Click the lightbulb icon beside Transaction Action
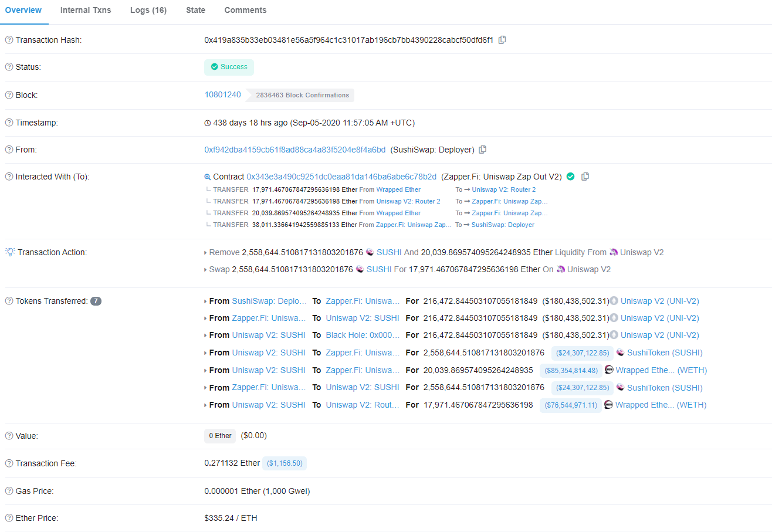 (x=9, y=252)
